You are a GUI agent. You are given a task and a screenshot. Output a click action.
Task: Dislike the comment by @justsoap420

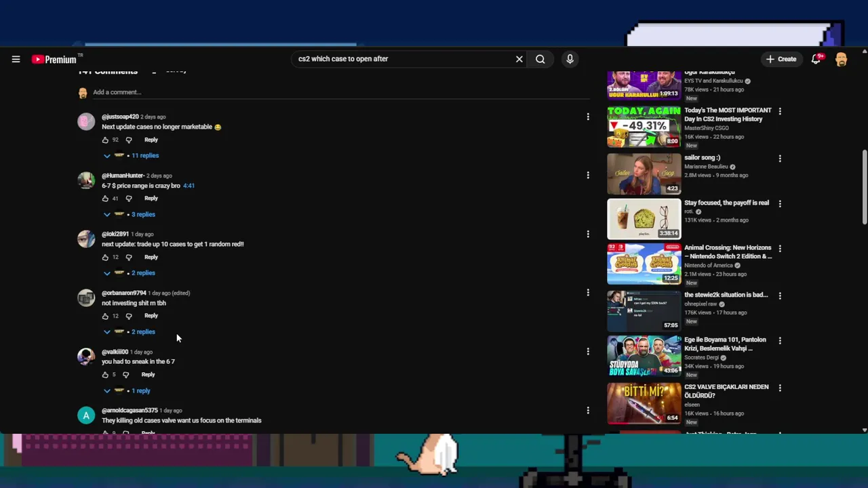click(x=129, y=140)
